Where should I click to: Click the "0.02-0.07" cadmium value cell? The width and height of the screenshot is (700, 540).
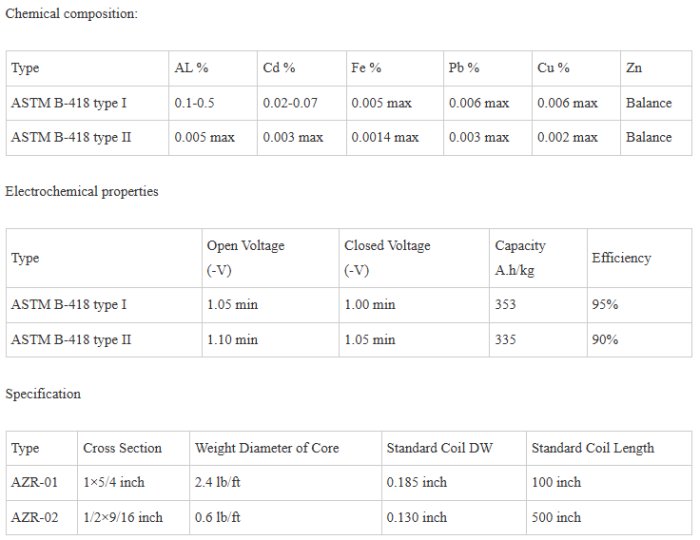click(292, 103)
